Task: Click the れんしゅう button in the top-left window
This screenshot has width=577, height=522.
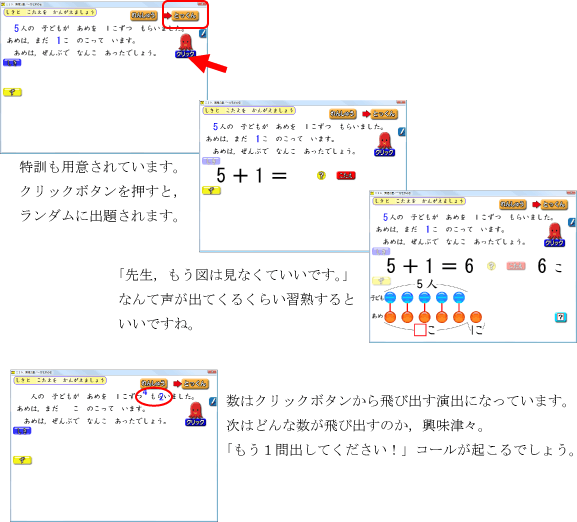Action: click(144, 15)
